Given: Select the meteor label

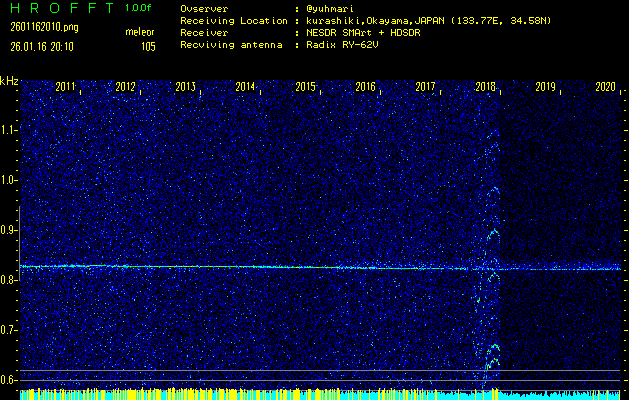Looking at the screenshot, I should coord(140,33).
